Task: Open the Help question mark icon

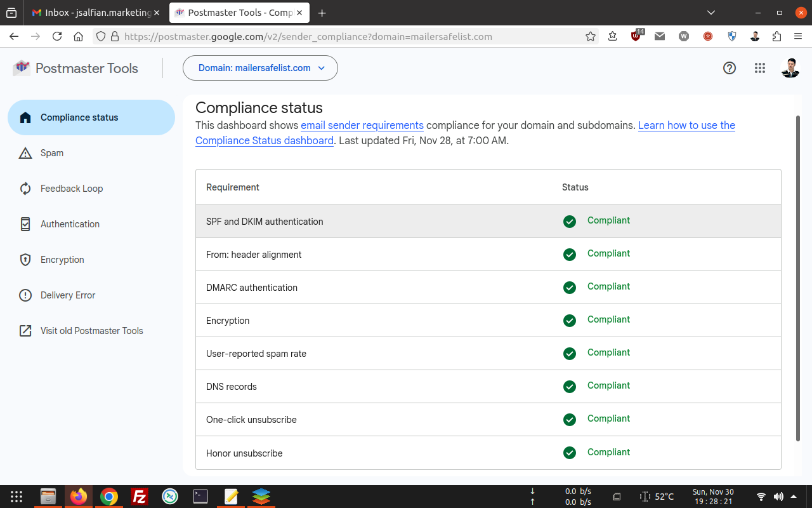Action: [730, 68]
